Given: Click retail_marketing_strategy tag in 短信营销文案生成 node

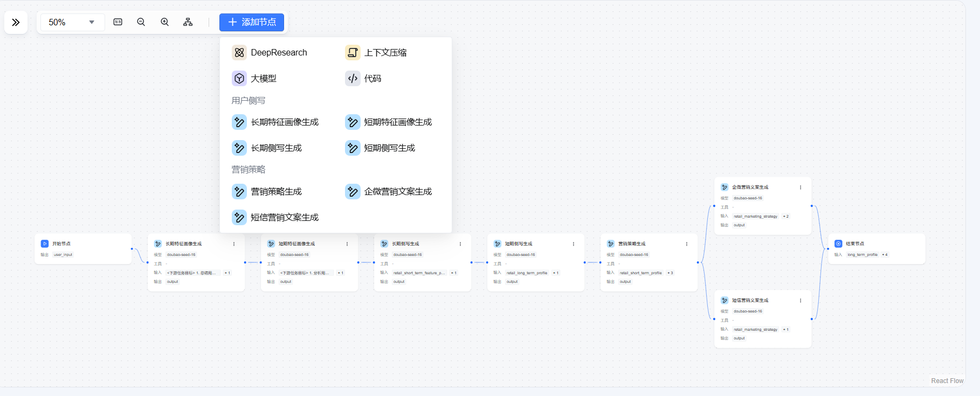Looking at the screenshot, I should point(755,330).
